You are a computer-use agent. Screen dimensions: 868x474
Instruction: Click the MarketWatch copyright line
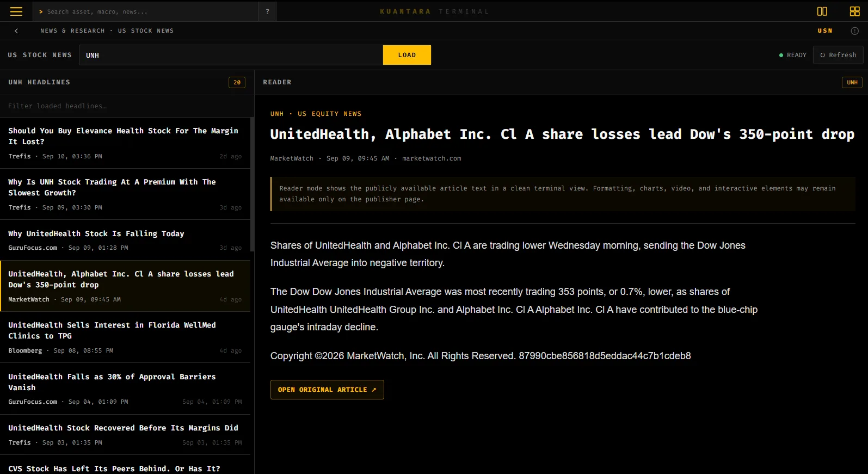[x=481, y=356]
